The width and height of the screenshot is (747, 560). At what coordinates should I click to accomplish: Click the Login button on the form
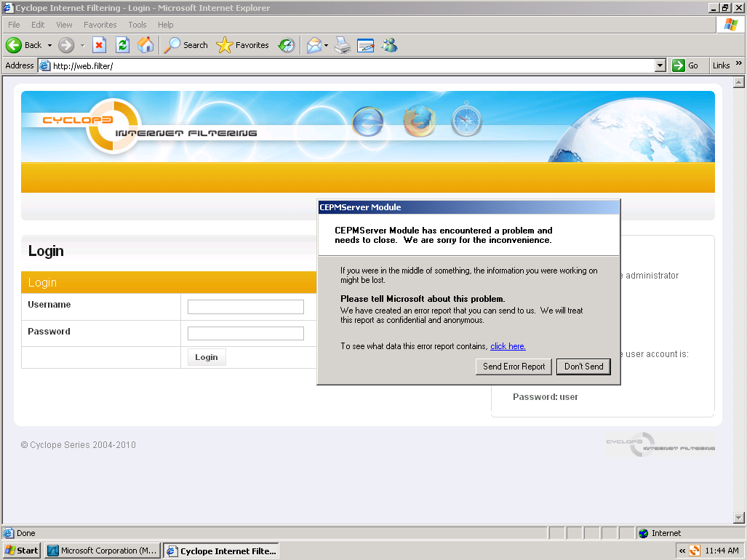pos(207,357)
